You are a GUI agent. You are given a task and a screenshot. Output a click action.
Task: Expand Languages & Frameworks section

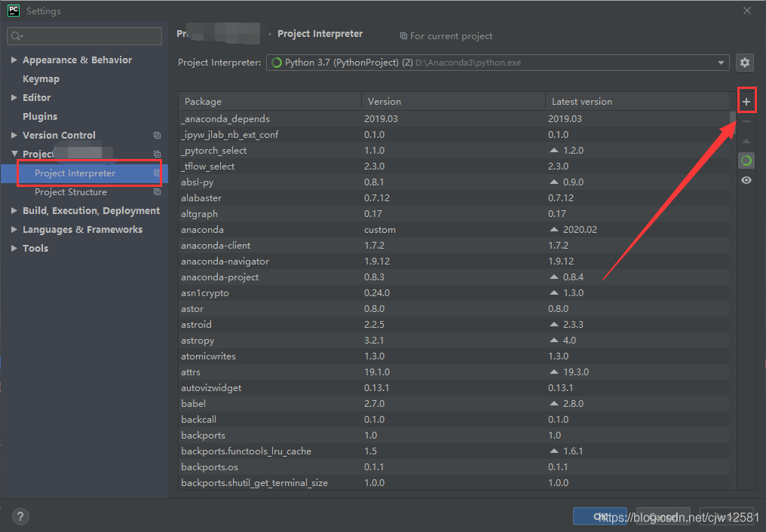(x=14, y=229)
